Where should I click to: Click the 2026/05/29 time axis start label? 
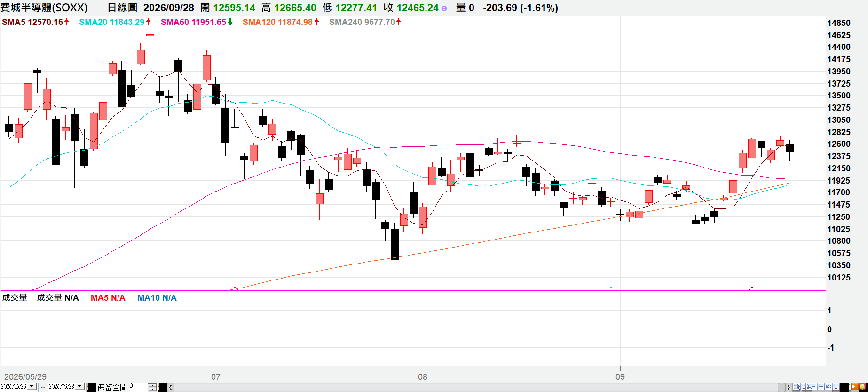[x=25, y=376]
